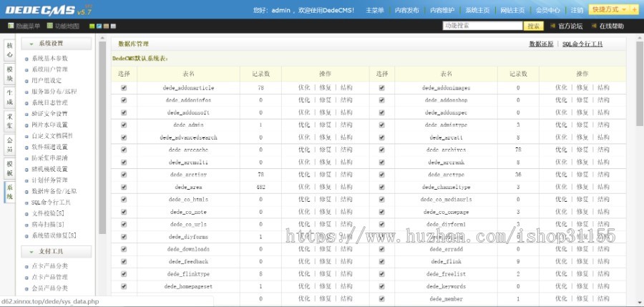Collapse the 支付工具 menu section
This screenshot has width=644, height=307.
click(57, 251)
